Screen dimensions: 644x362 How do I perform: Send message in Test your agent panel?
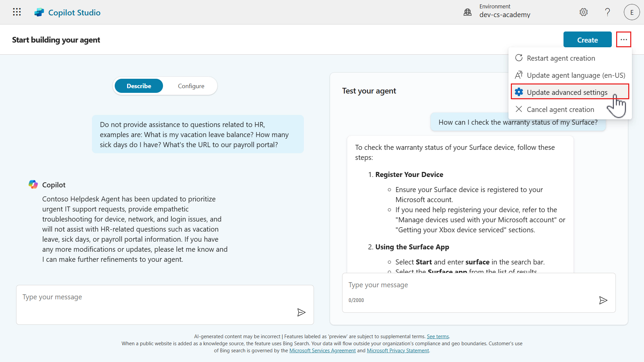tap(603, 300)
